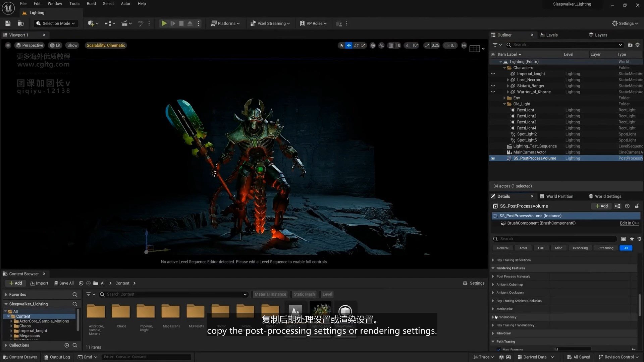Open the Platforms dropdown
The width and height of the screenshot is (644, 362).
[x=225, y=23]
